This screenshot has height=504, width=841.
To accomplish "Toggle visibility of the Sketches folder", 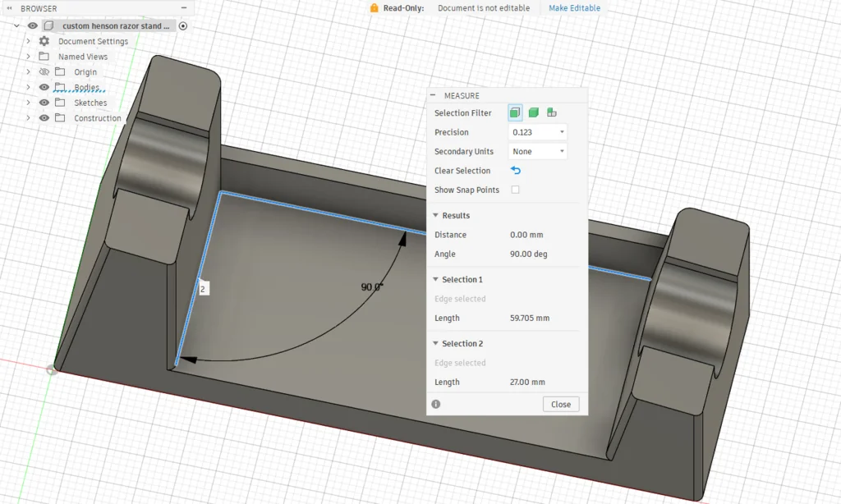I will [x=44, y=103].
